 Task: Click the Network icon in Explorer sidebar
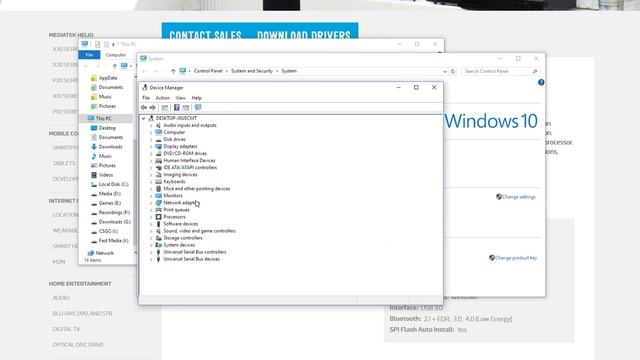[x=91, y=253]
